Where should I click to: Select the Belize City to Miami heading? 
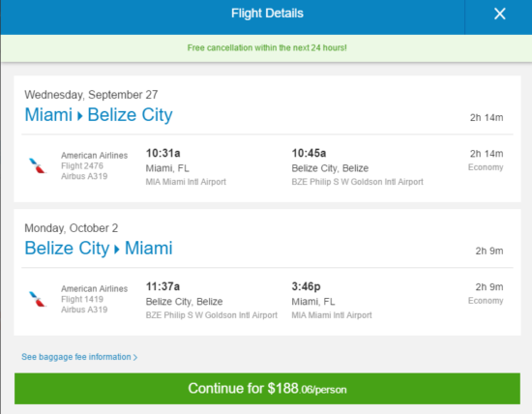pyautogui.click(x=99, y=248)
